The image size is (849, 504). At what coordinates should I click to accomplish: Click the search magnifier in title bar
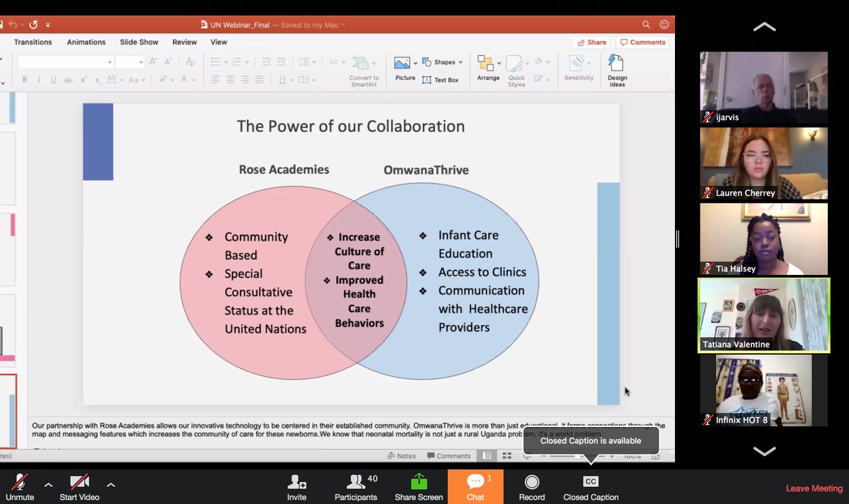click(x=646, y=25)
